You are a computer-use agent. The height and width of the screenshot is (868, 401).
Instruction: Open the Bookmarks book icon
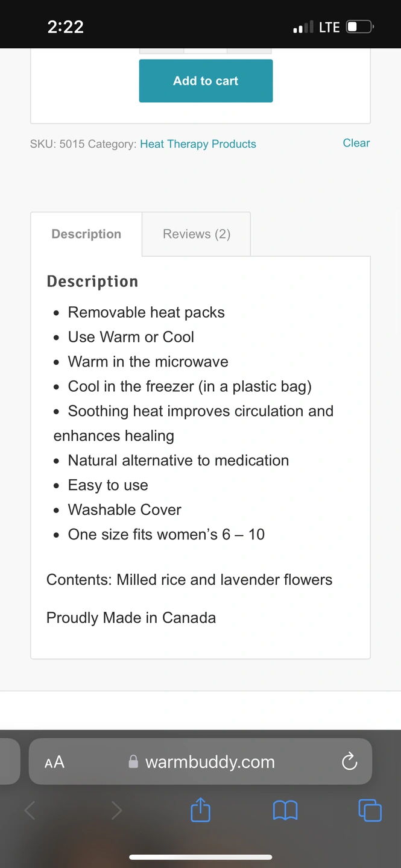pos(285,811)
